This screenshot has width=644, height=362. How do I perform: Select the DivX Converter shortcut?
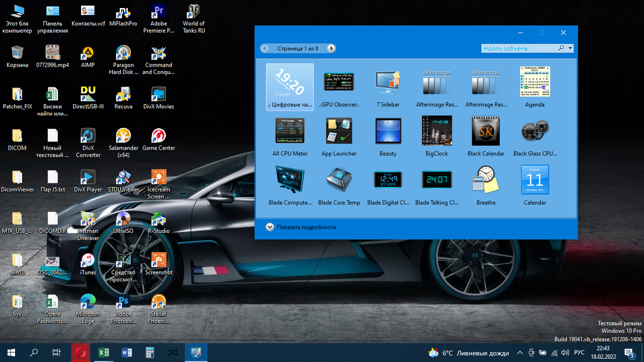coord(88,143)
